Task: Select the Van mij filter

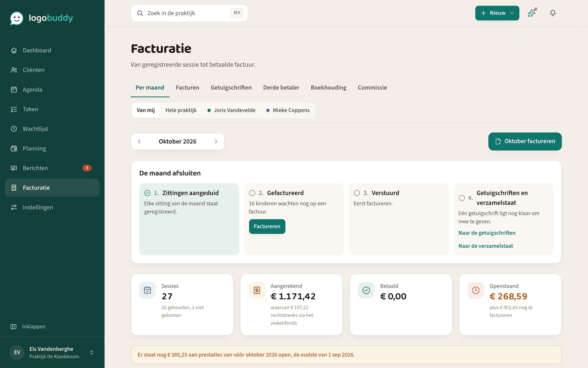Action: [146, 110]
